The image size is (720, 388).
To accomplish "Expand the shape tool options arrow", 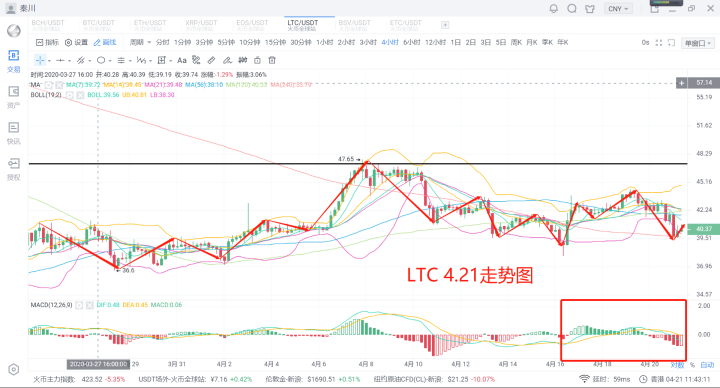I will coord(110,61).
